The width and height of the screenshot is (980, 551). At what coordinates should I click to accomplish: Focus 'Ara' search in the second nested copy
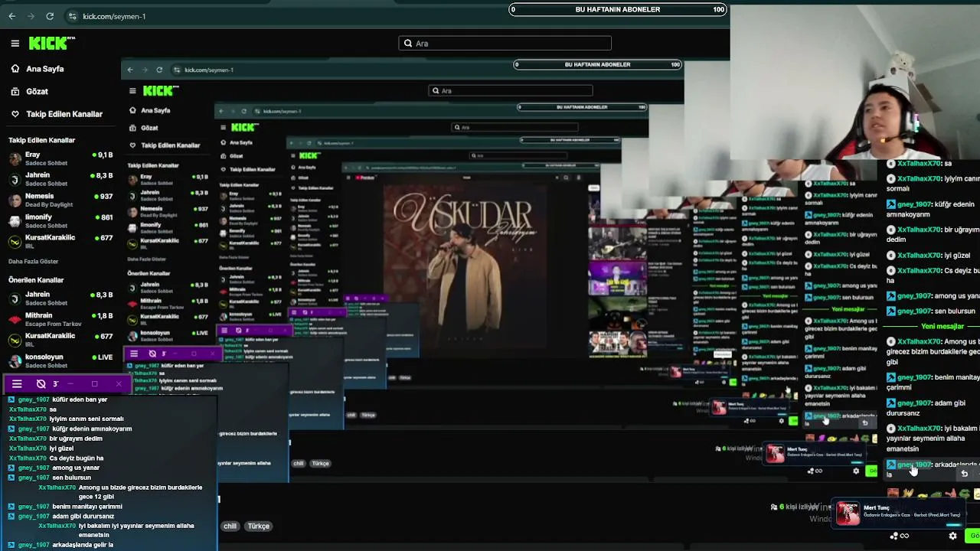[x=514, y=127]
